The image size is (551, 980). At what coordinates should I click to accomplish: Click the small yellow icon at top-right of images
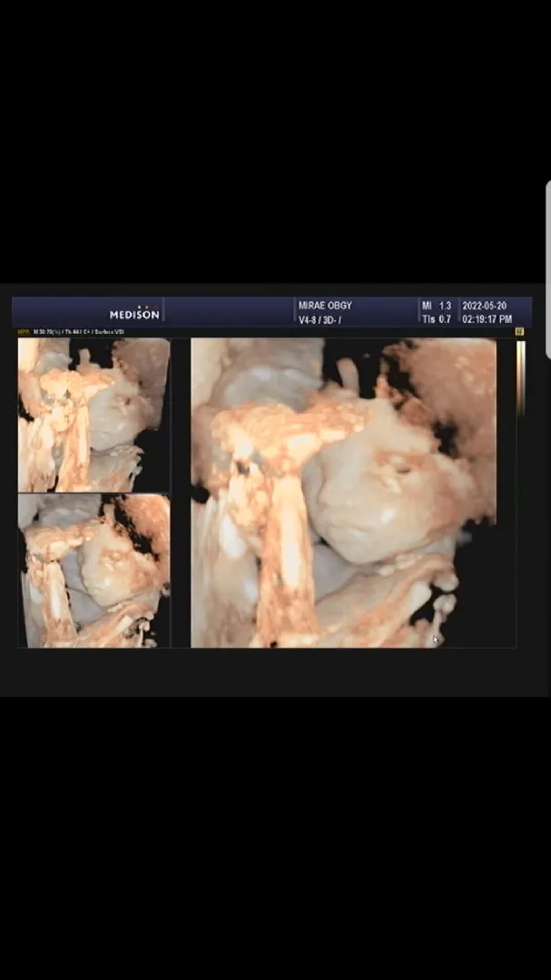[x=519, y=332]
